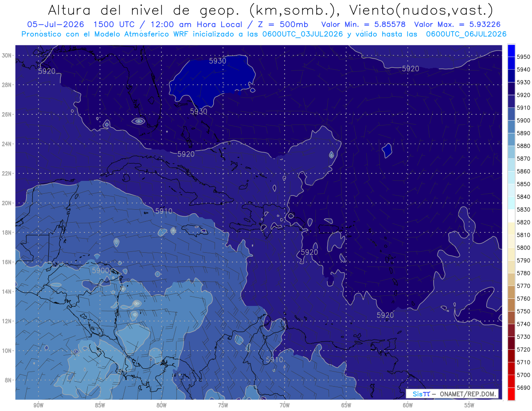The height and width of the screenshot is (411, 532).
Task: Click the '30N' latitude axis label
Action: pyautogui.click(x=7, y=55)
